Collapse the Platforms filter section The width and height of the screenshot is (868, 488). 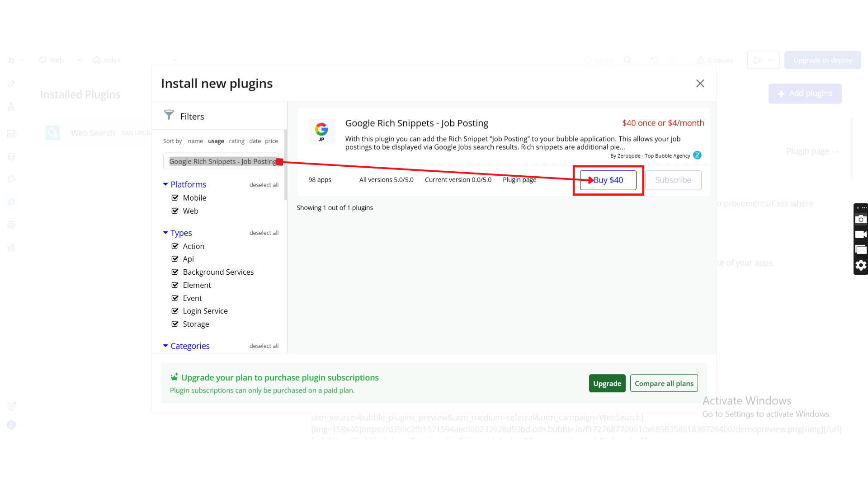click(x=165, y=184)
